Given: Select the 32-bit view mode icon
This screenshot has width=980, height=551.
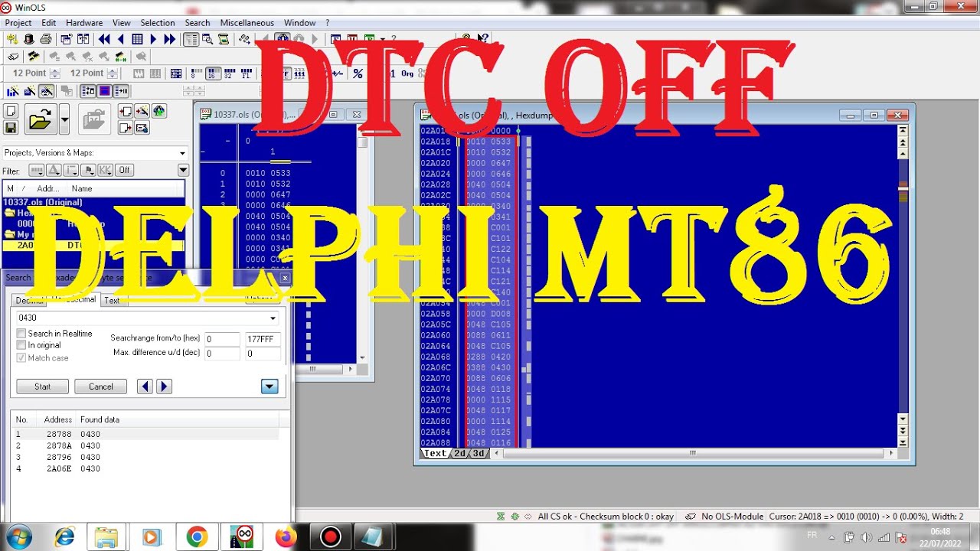Looking at the screenshot, I should click(x=230, y=73).
